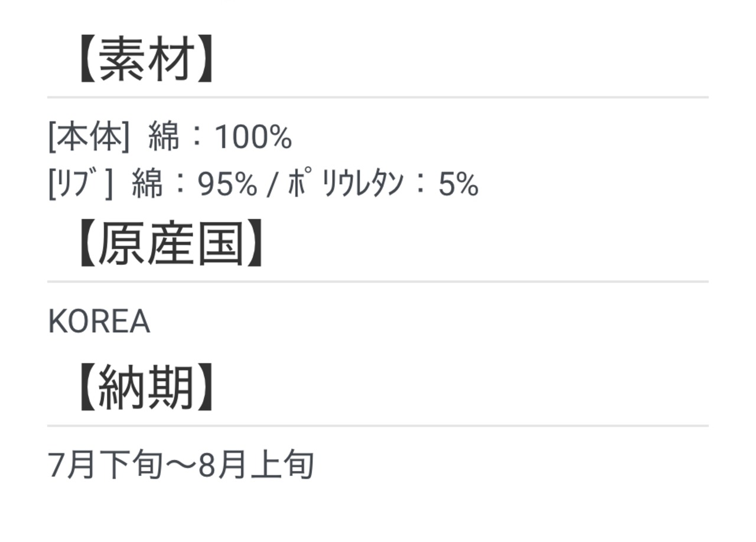Click the 〜 tilde between delivery dates

coord(180,466)
